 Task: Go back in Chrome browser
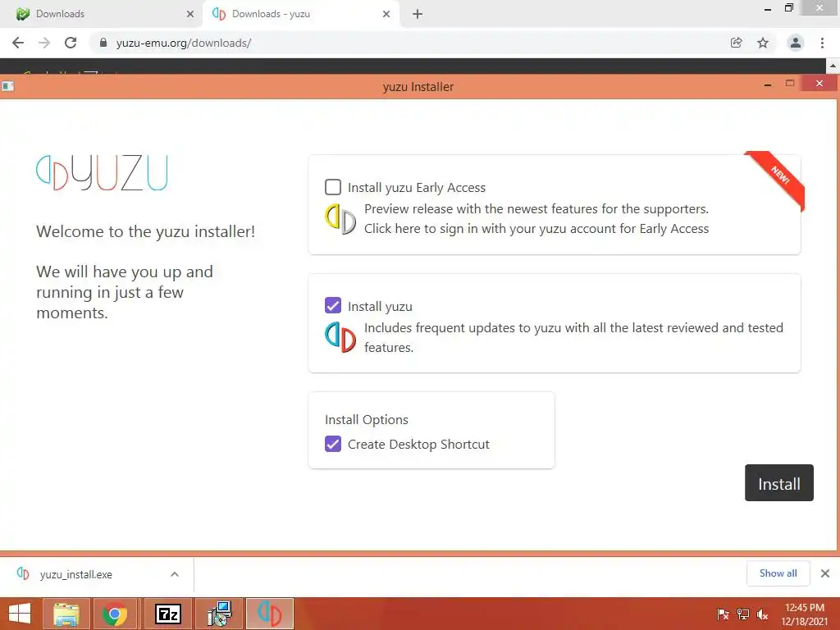click(18, 43)
